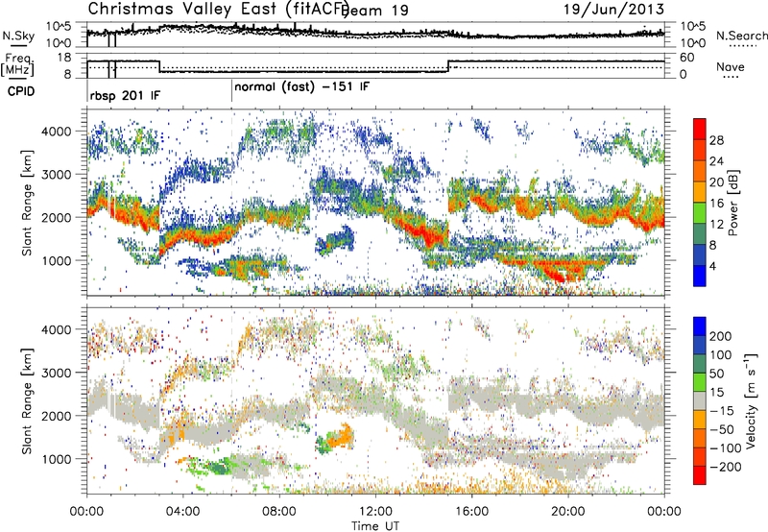The image size is (768, 532).
Task: Click the 18 tick on the frequency axis
Action: click(x=64, y=58)
